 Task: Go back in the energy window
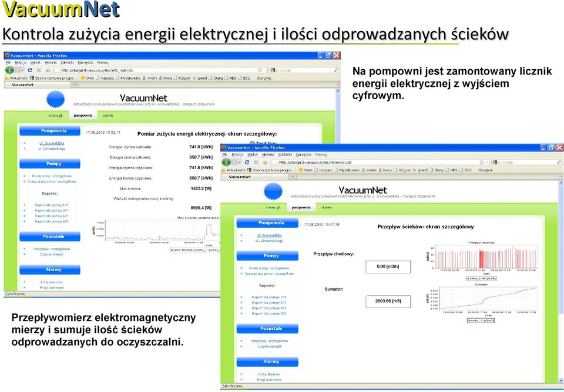tap(10, 70)
